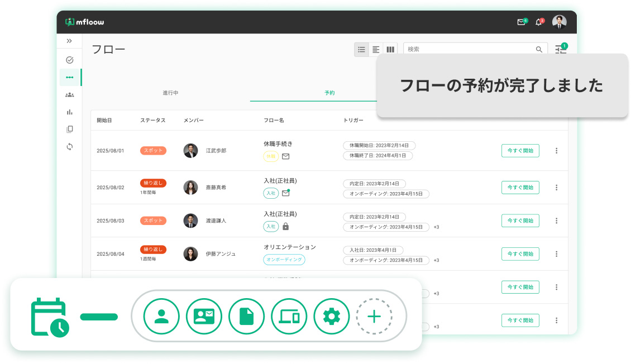Switch to the 進行中 tab
The width and height of the screenshot is (631, 364).
170,93
